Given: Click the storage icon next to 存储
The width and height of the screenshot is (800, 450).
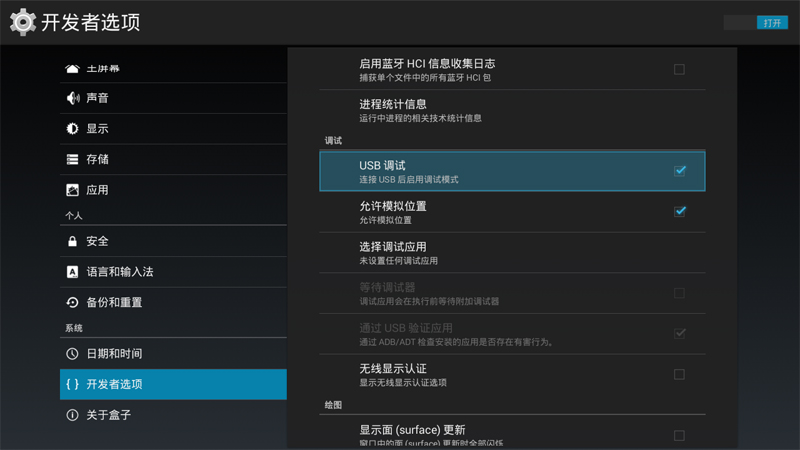Looking at the screenshot, I should tap(72, 160).
